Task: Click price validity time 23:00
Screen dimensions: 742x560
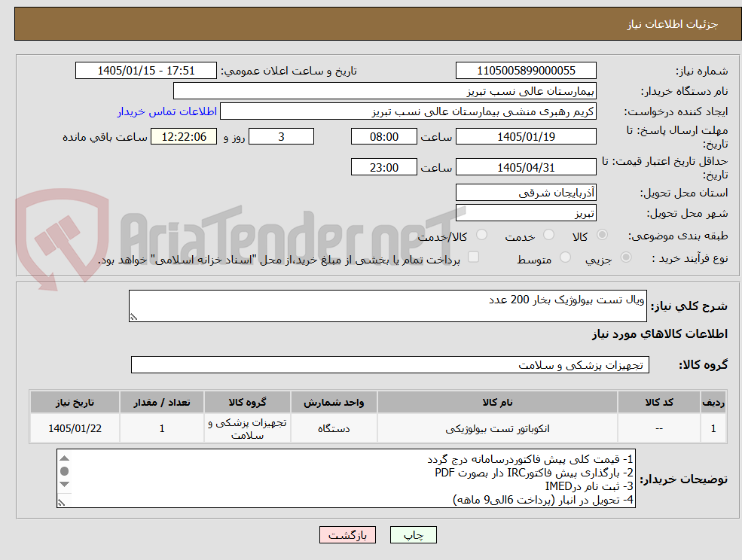Action: (x=383, y=167)
